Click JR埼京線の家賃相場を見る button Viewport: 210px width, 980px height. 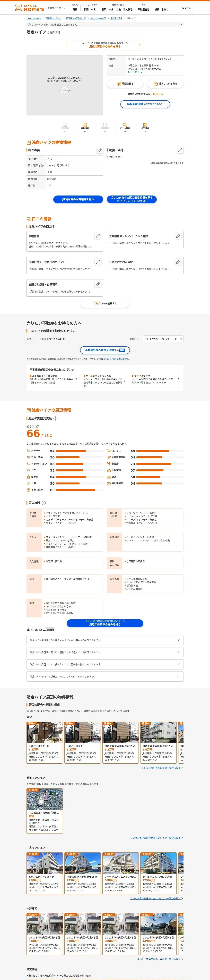(78, 199)
